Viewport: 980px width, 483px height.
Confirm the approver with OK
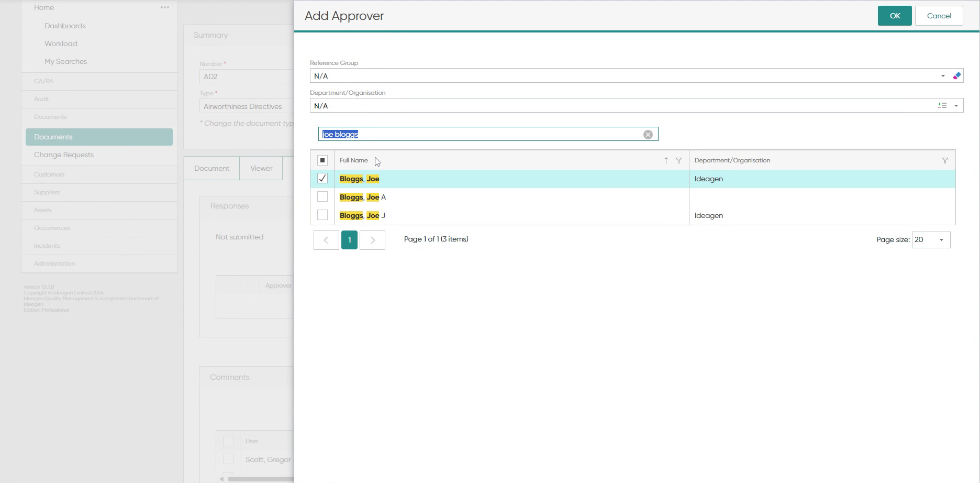(895, 16)
